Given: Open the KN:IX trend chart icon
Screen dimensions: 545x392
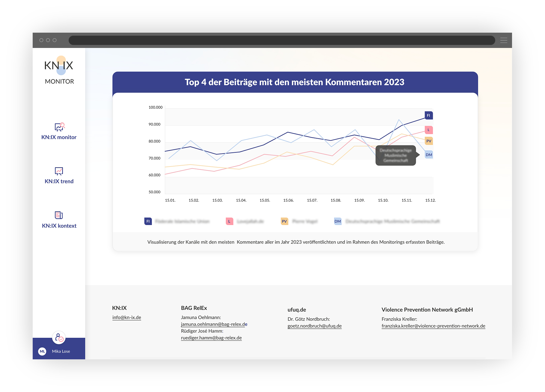Looking at the screenshot, I should (59, 171).
